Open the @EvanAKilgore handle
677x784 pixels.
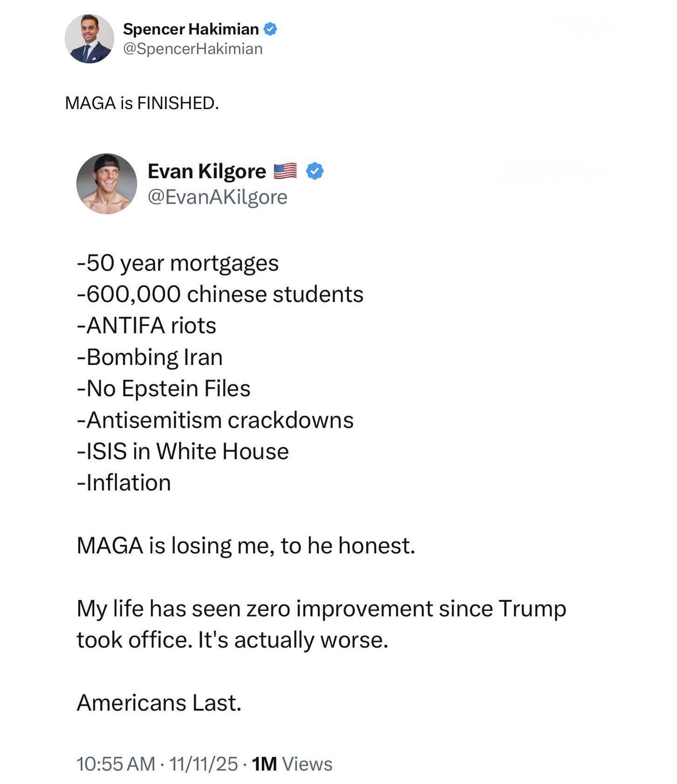coord(217,197)
